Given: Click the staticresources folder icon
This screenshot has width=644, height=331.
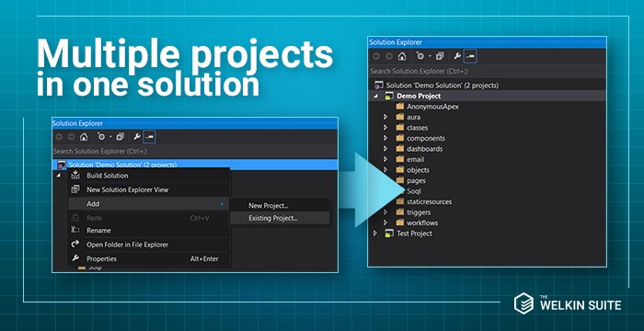Looking at the screenshot, I should [400, 201].
